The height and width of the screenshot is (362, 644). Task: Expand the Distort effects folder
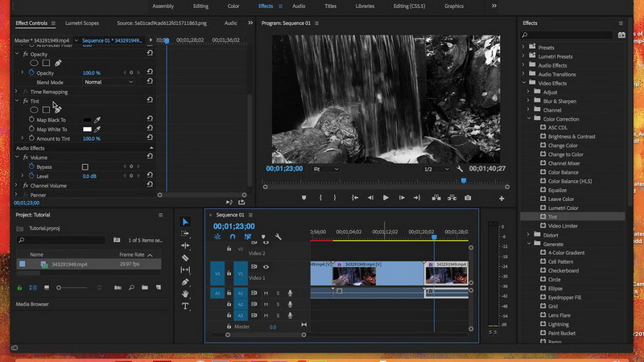529,235
